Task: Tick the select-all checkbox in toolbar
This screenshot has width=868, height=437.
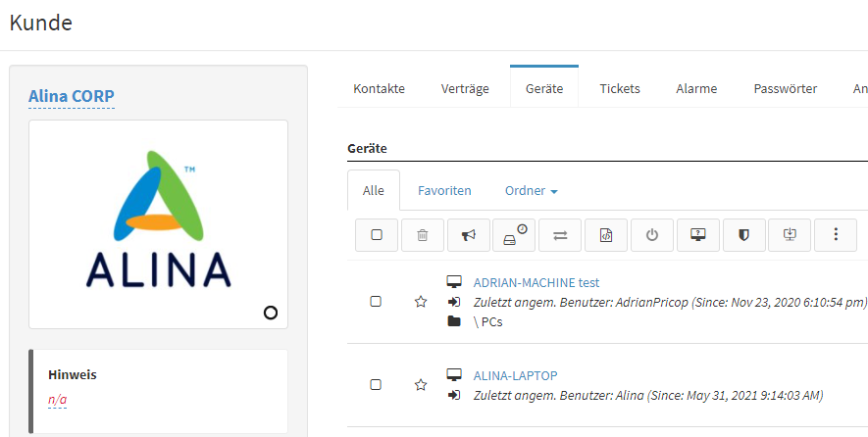Action: pyautogui.click(x=377, y=235)
